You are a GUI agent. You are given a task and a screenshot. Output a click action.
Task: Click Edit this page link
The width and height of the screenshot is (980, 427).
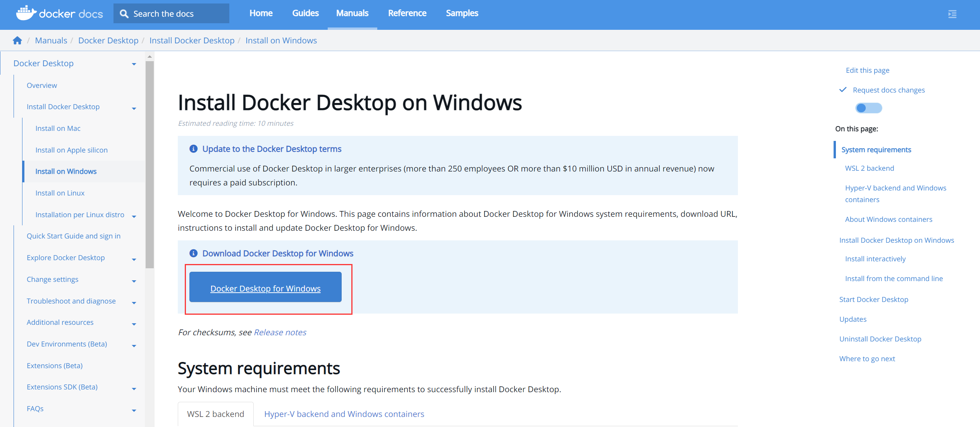point(867,70)
